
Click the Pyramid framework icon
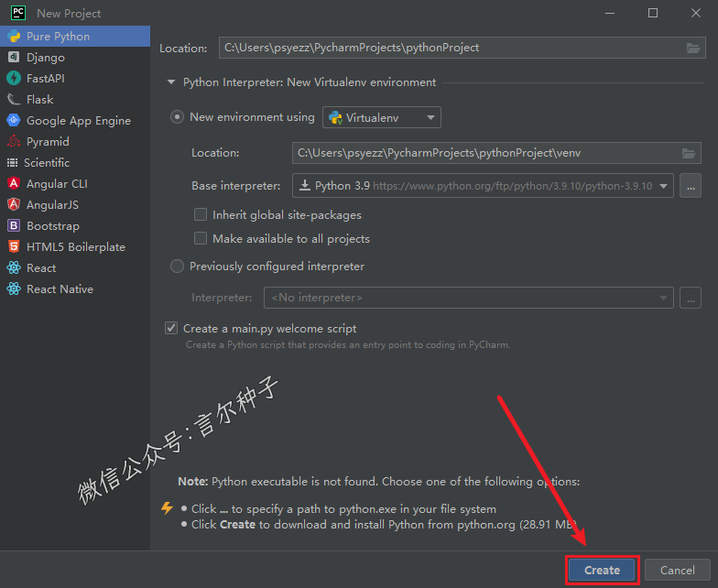tap(14, 141)
